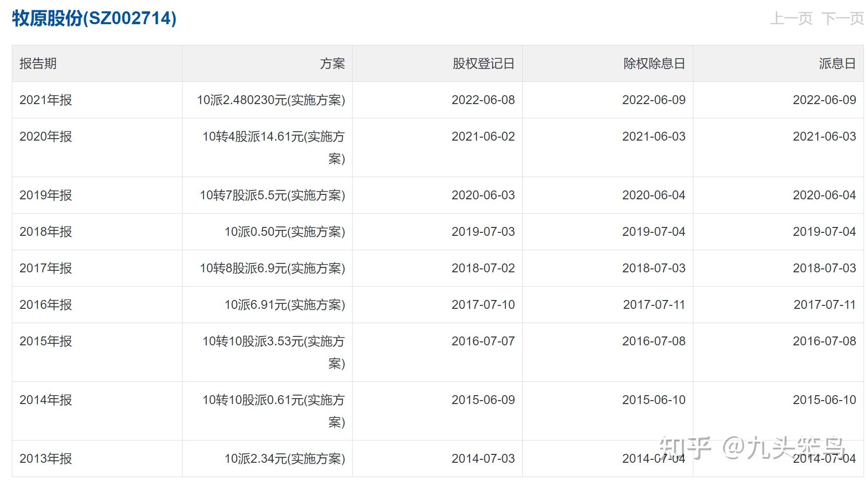Select payout date in 2014年报 row
This screenshot has height=483, width=868.
pyautogui.click(x=825, y=400)
